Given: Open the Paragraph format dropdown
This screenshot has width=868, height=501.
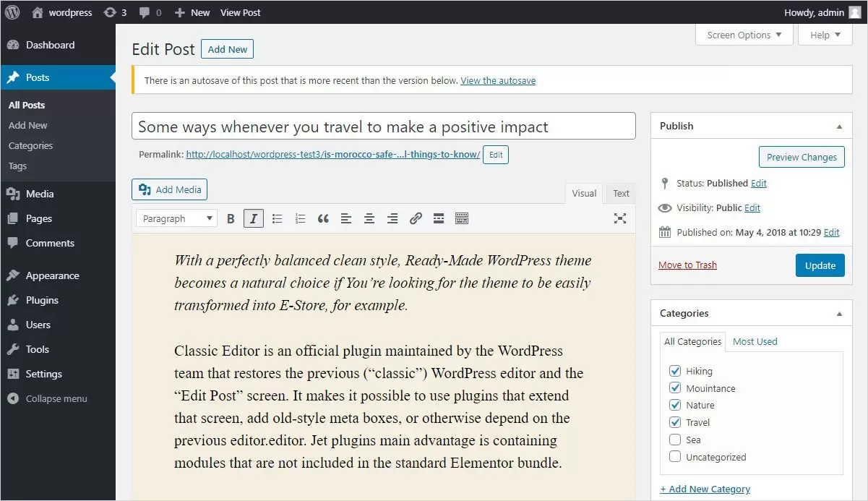Looking at the screenshot, I should click(x=177, y=218).
